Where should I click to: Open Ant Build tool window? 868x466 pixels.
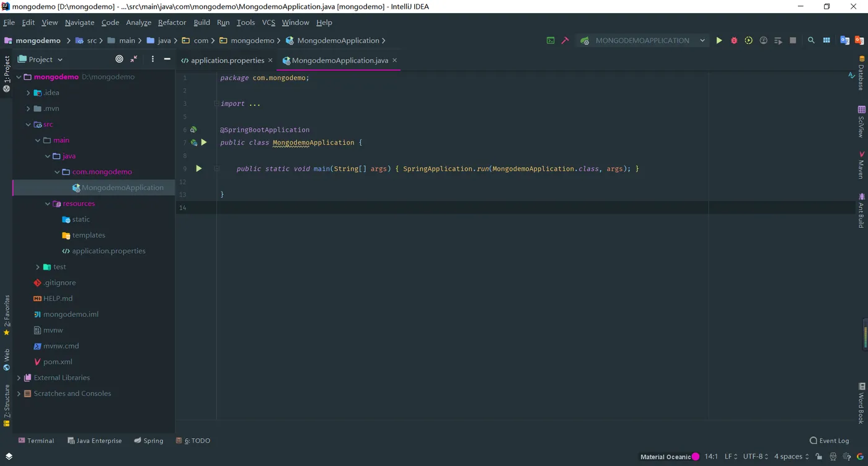pos(861,210)
